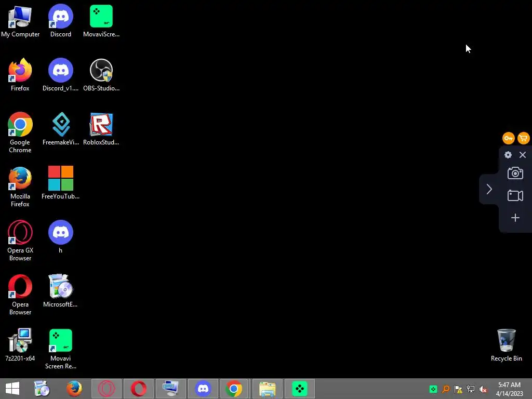Screen dimensions: 532x399
Task: Select the OBS-Studio installer icon
Action: coord(101,75)
